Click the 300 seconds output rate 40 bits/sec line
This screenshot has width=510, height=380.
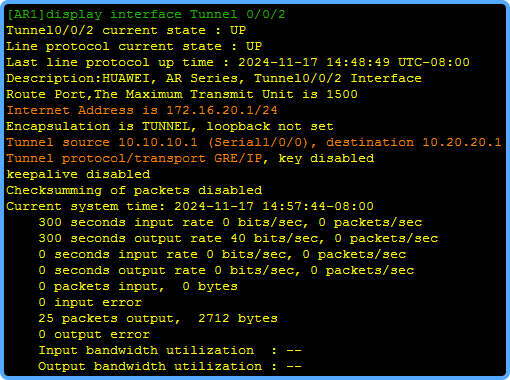pyautogui.click(x=238, y=238)
